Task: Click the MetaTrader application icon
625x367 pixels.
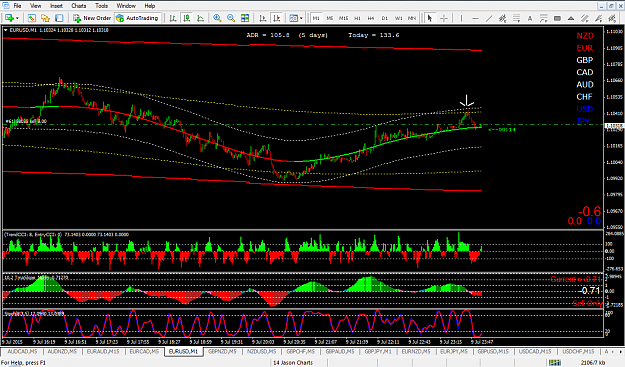Action: (6, 6)
